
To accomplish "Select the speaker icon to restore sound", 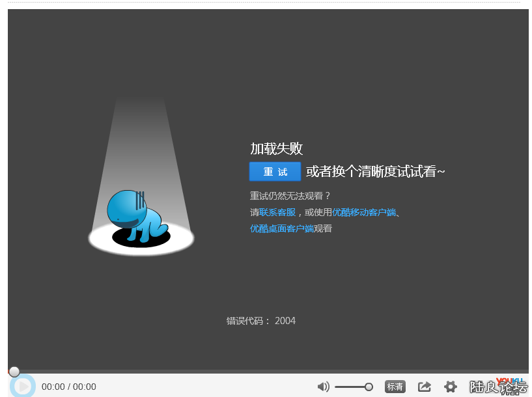I will tap(324, 386).
